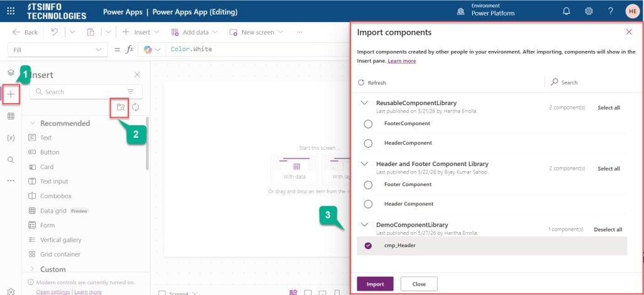Viewport: 644px width, 295px height.
Task: Open the filter icon in Insert search
Action: 131,92
